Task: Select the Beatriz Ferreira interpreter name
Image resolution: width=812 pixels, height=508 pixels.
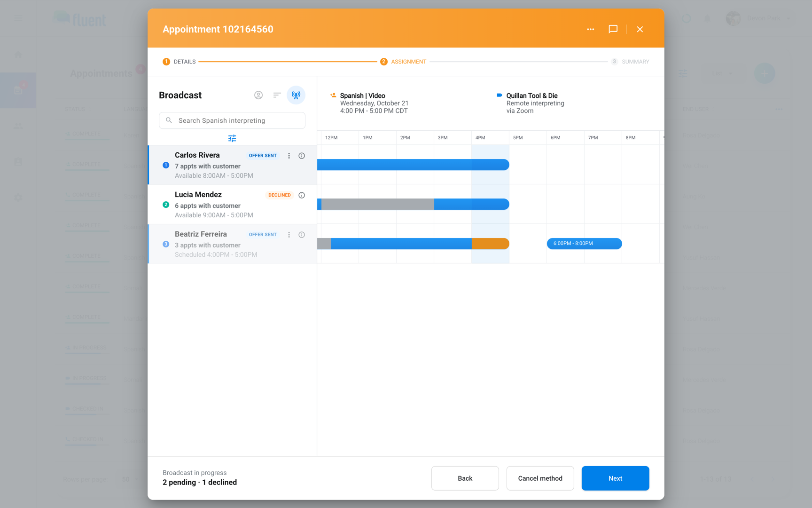Action: point(201,234)
